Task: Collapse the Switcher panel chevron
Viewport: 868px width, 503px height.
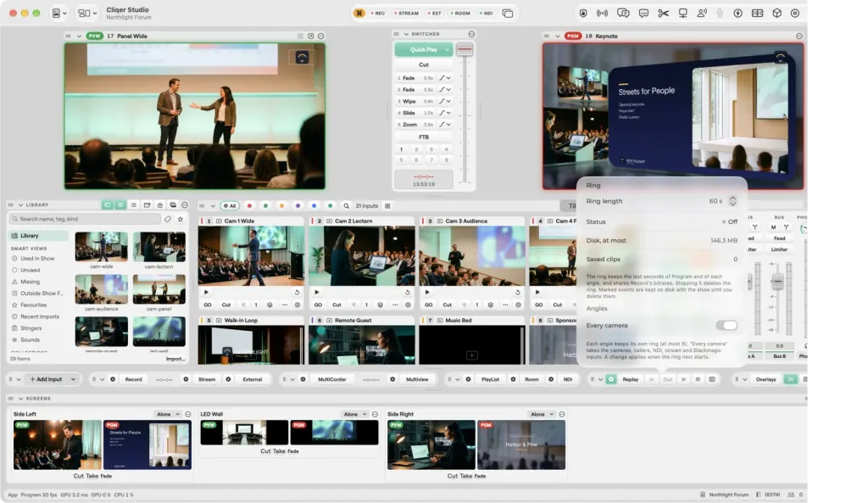Action: [406, 34]
